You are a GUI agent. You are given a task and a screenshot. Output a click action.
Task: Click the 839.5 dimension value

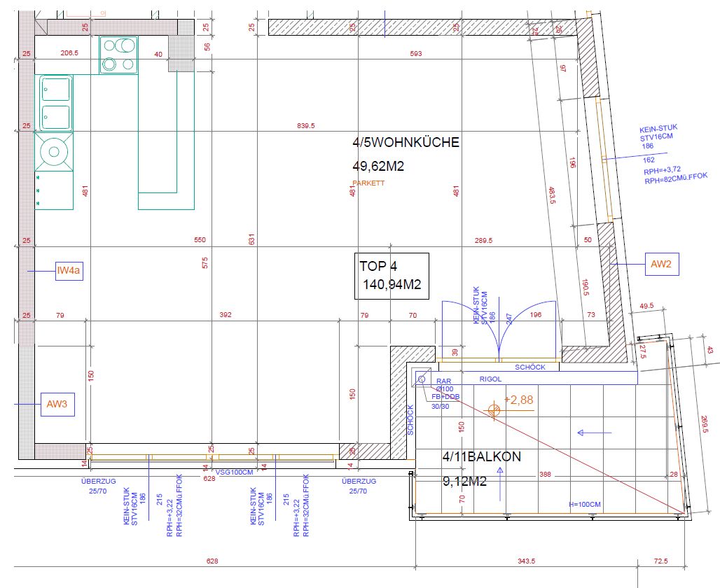305,126
